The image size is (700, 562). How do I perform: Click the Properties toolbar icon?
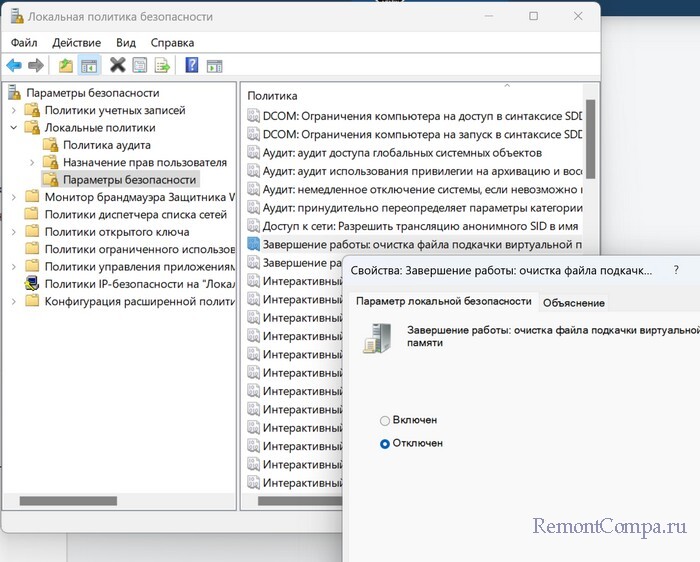139,66
